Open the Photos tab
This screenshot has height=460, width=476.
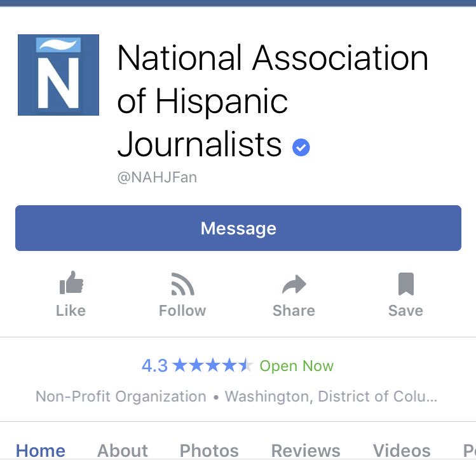pyautogui.click(x=209, y=450)
